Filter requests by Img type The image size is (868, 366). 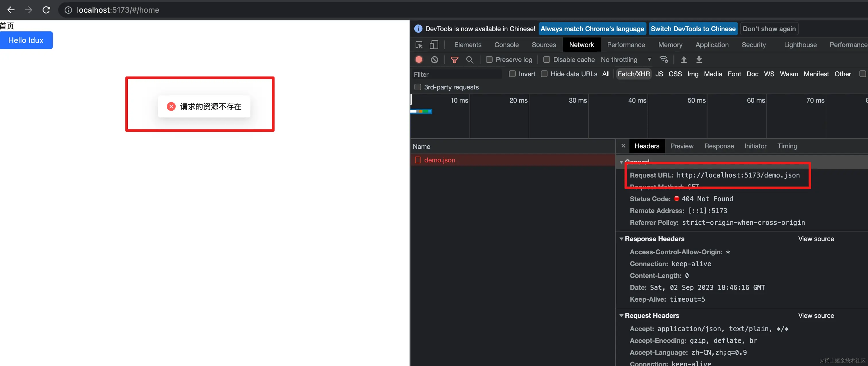click(693, 74)
